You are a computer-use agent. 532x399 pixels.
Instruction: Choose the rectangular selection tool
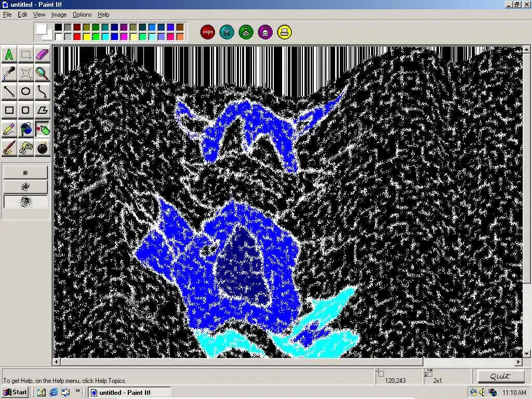click(x=26, y=54)
